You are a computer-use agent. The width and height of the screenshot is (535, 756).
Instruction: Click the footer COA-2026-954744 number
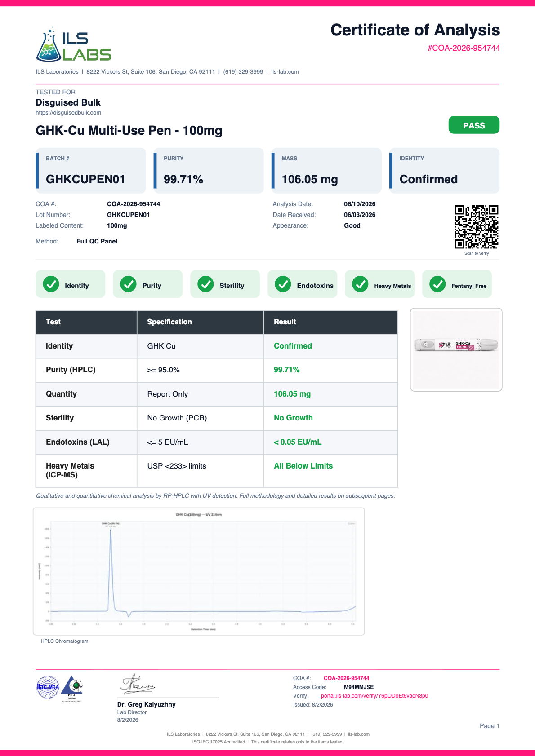347,678
